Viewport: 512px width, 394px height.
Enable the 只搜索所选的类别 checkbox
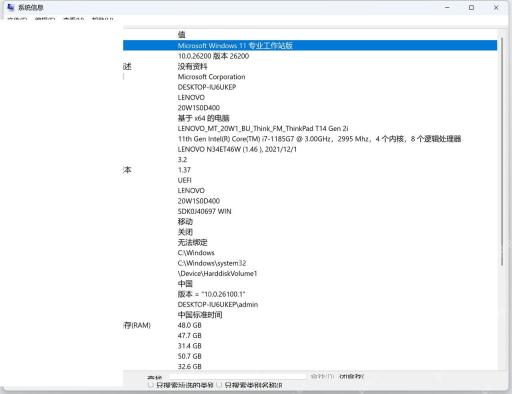(x=151, y=385)
